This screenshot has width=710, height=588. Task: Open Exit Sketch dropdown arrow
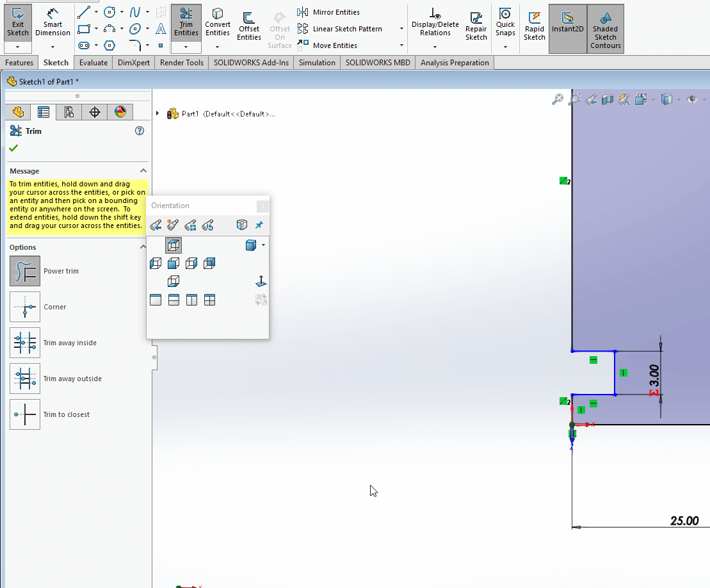(x=18, y=47)
